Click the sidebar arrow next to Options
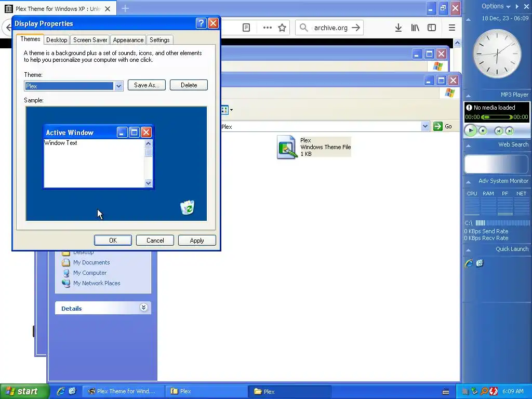The width and height of the screenshot is (532, 399). [x=517, y=6]
